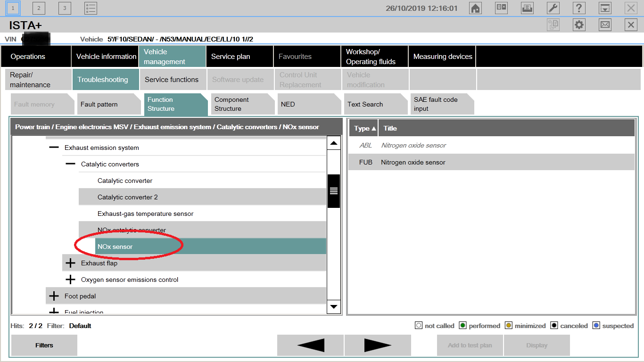This screenshot has width=644, height=362.
Task: Click the Filters button
Action: pyautogui.click(x=44, y=346)
